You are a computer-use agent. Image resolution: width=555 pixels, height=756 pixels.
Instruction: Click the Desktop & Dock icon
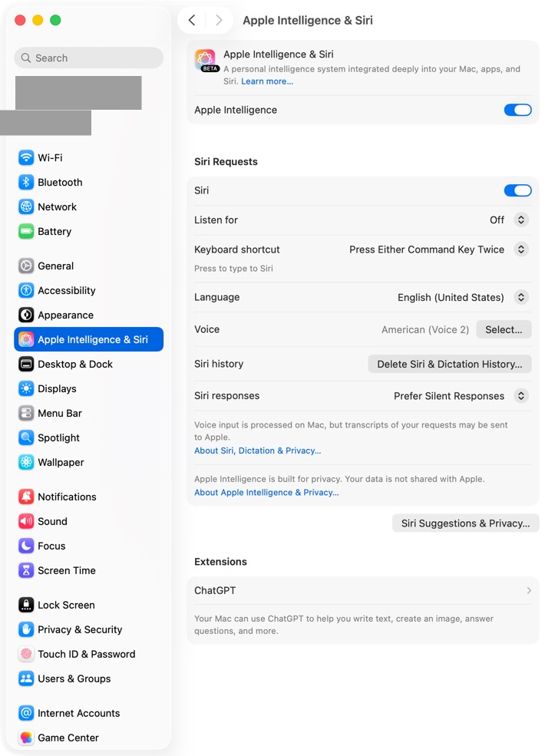tap(26, 364)
